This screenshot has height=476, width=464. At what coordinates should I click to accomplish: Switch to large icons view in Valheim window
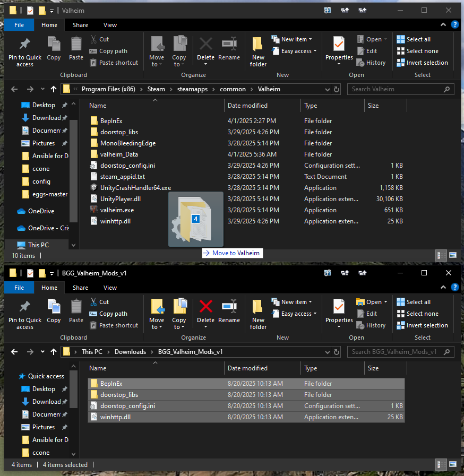pyautogui.click(x=453, y=255)
